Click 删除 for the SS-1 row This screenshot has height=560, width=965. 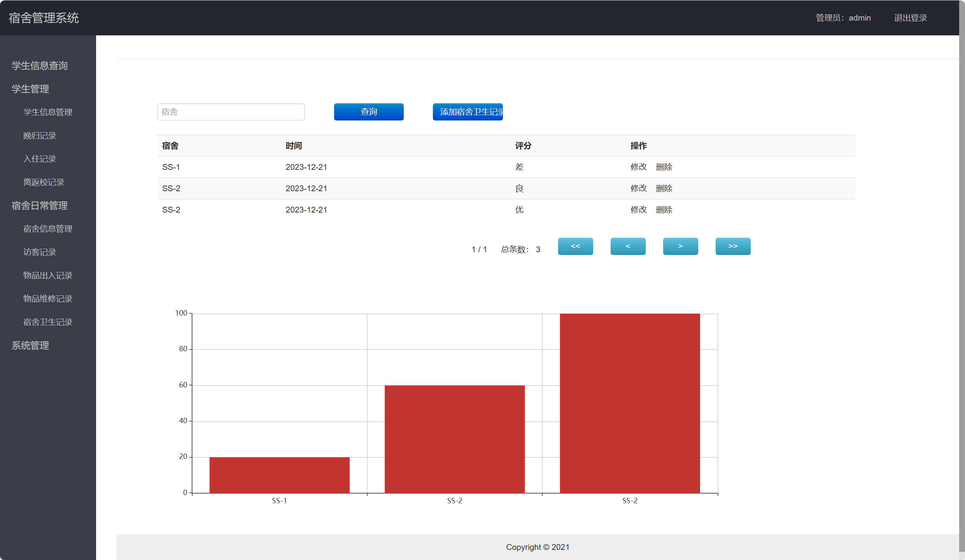(x=664, y=167)
